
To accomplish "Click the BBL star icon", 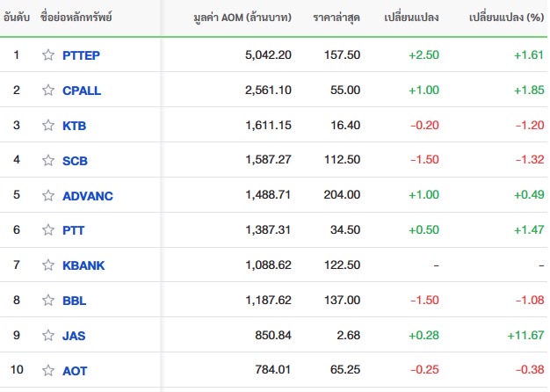I will [48, 300].
